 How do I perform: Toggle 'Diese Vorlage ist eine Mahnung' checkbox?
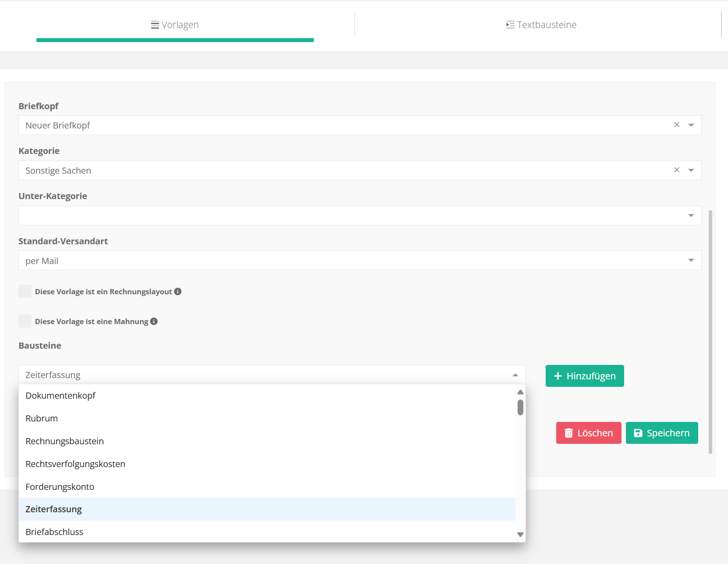point(25,321)
